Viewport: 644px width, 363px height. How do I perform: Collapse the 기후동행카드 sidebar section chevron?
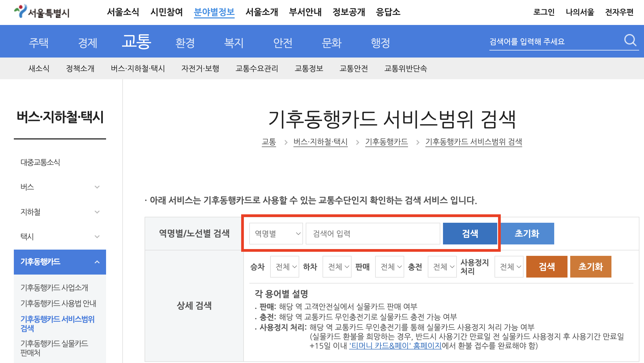pos(97,262)
